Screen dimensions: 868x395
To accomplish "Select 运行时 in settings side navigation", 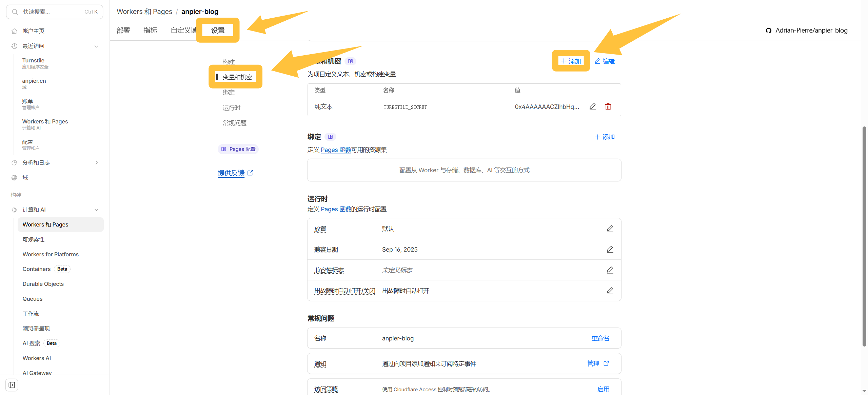I will click(232, 108).
